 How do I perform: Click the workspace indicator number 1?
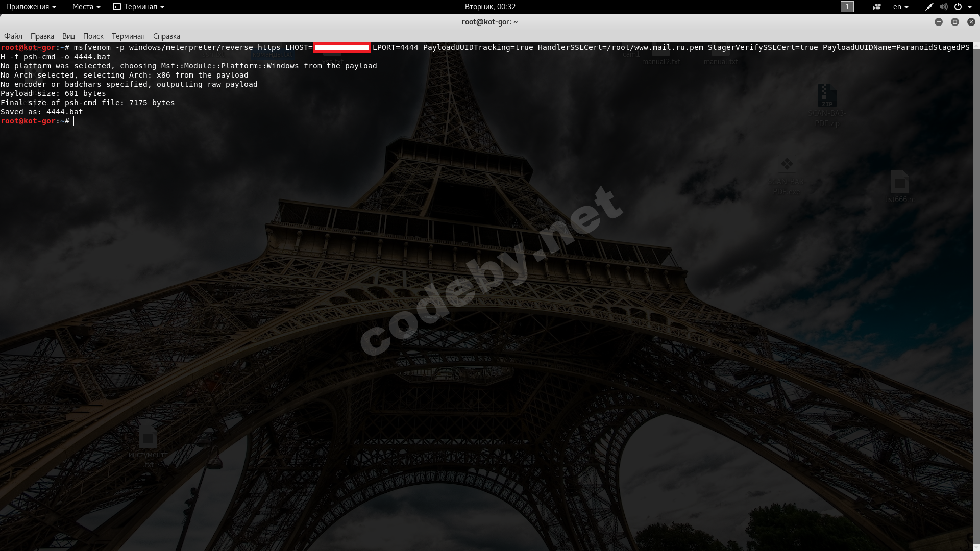pos(847,7)
